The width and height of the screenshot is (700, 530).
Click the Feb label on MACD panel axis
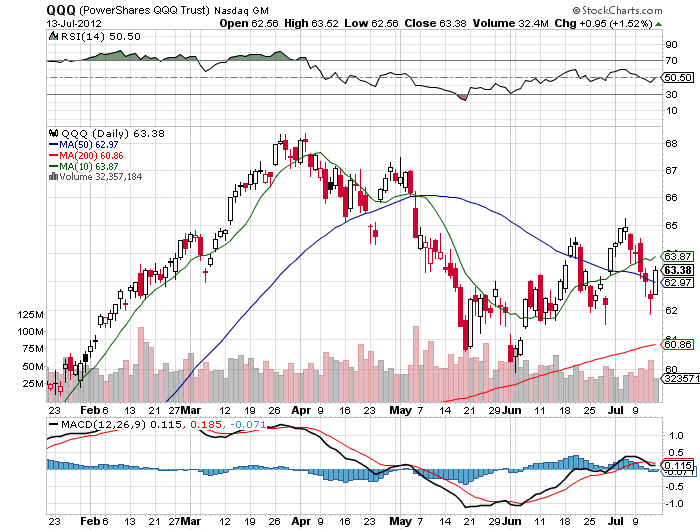(x=90, y=521)
